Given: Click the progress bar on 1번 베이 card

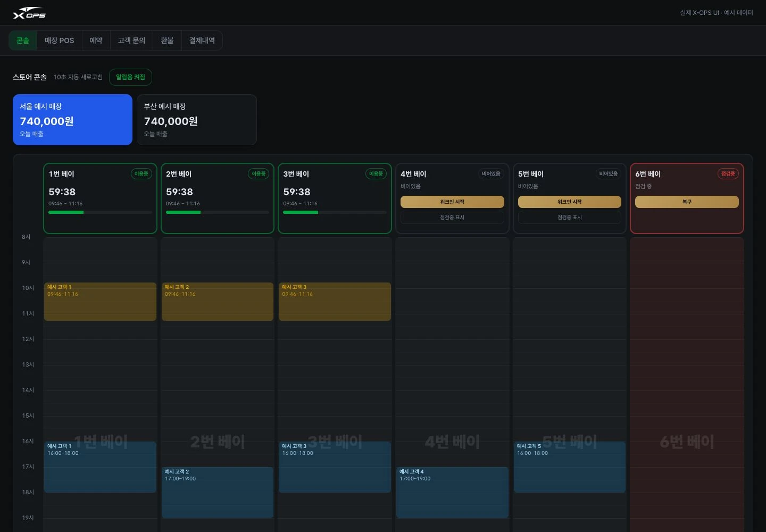Looking at the screenshot, I should click(100, 212).
